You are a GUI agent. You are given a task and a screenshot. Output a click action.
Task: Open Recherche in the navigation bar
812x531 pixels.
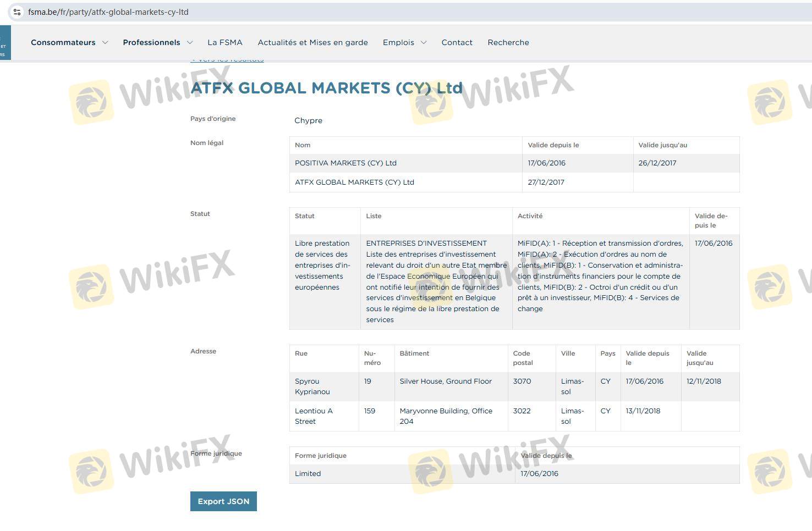pos(508,42)
